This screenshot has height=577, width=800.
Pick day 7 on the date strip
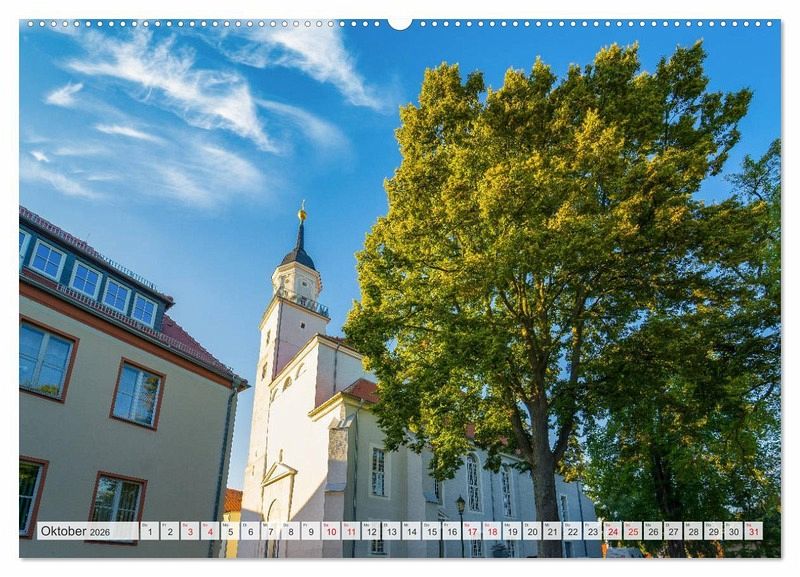point(270,531)
